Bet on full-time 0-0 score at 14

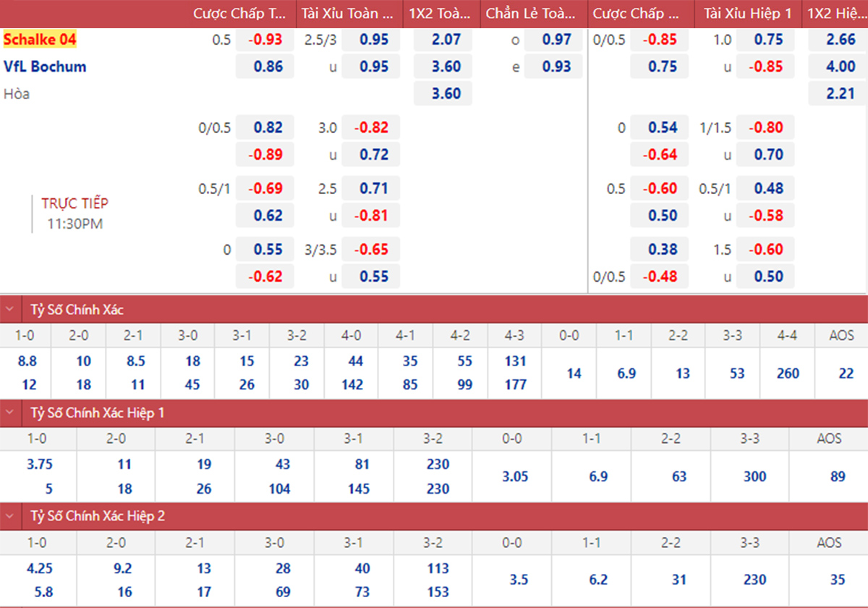coord(574,373)
